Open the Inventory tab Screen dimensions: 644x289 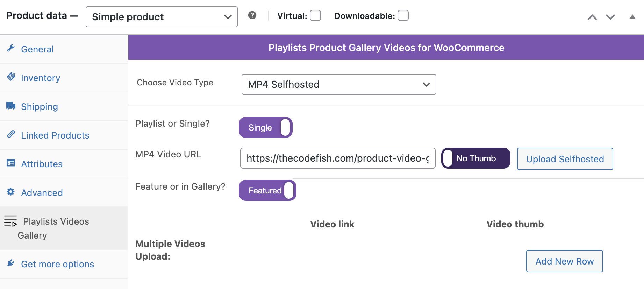click(64, 78)
